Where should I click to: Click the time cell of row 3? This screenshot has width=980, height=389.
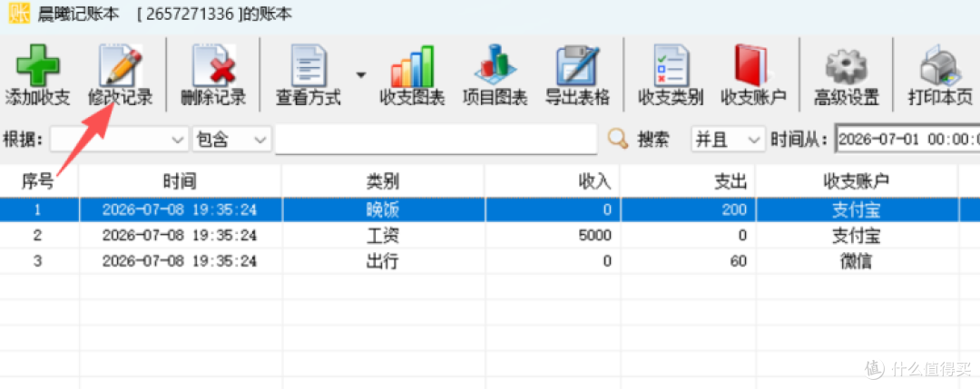[x=180, y=261]
